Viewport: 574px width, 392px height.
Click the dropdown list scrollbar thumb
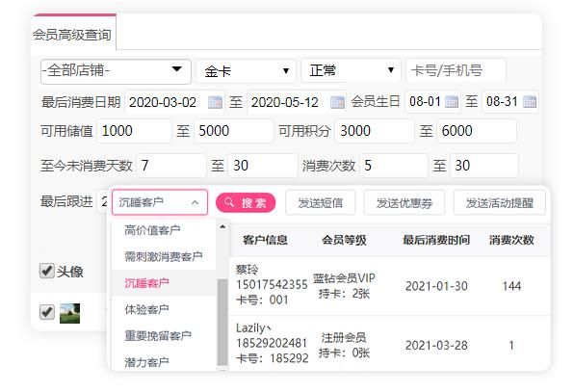point(222,322)
